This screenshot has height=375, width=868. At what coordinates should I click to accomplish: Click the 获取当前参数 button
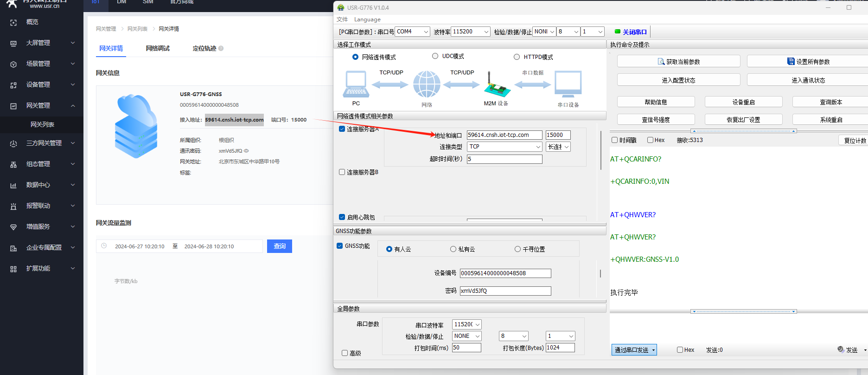tap(678, 62)
